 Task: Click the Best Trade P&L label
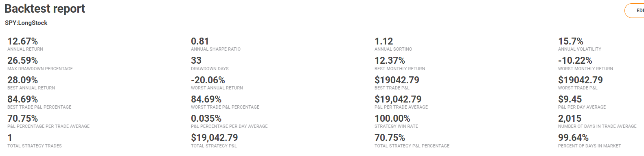(392, 88)
